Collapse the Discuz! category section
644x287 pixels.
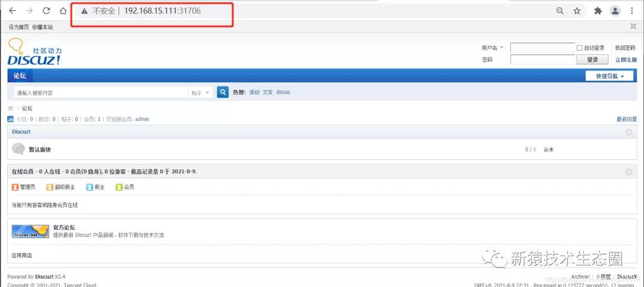pyautogui.click(x=629, y=132)
